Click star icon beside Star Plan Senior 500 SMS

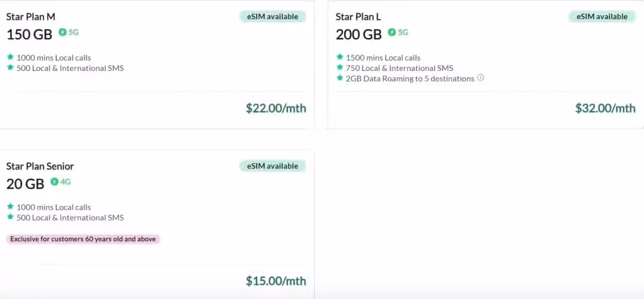coord(10,217)
